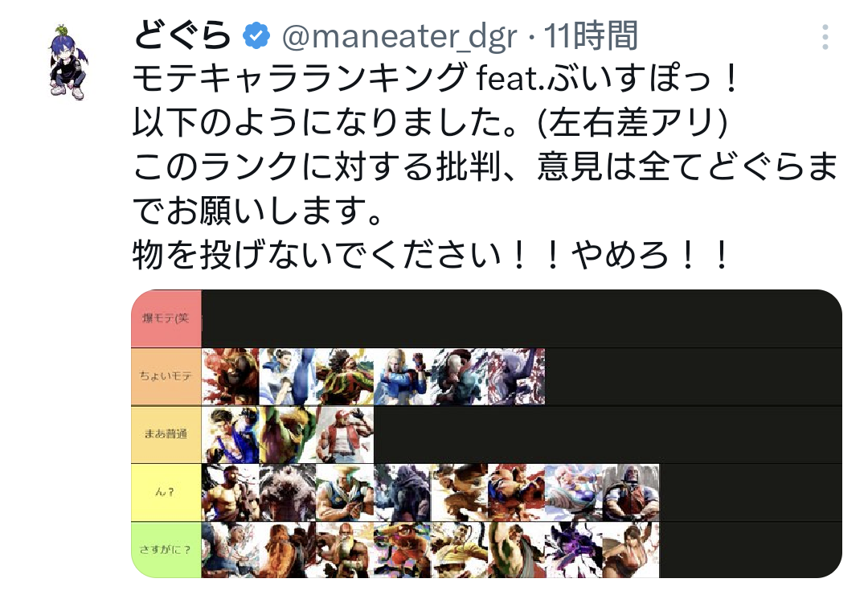Click the green さすがに? tier label

tap(166, 550)
